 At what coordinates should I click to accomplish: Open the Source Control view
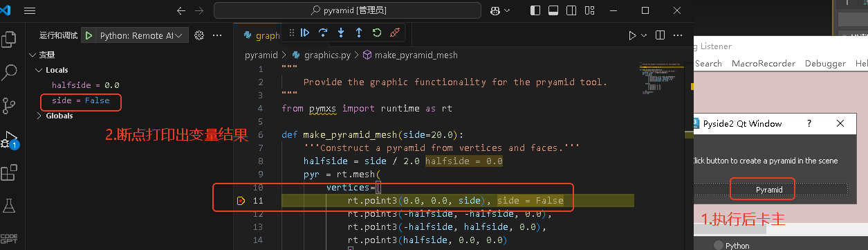tap(10, 105)
